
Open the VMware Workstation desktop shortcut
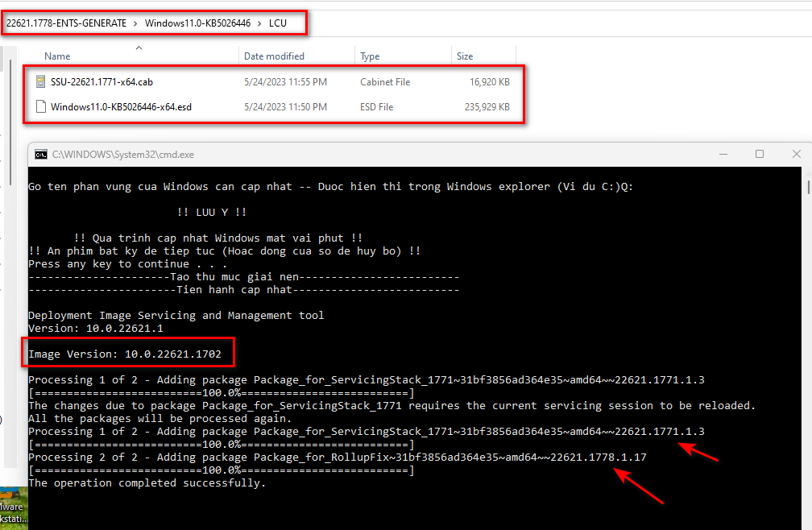tap(14, 506)
